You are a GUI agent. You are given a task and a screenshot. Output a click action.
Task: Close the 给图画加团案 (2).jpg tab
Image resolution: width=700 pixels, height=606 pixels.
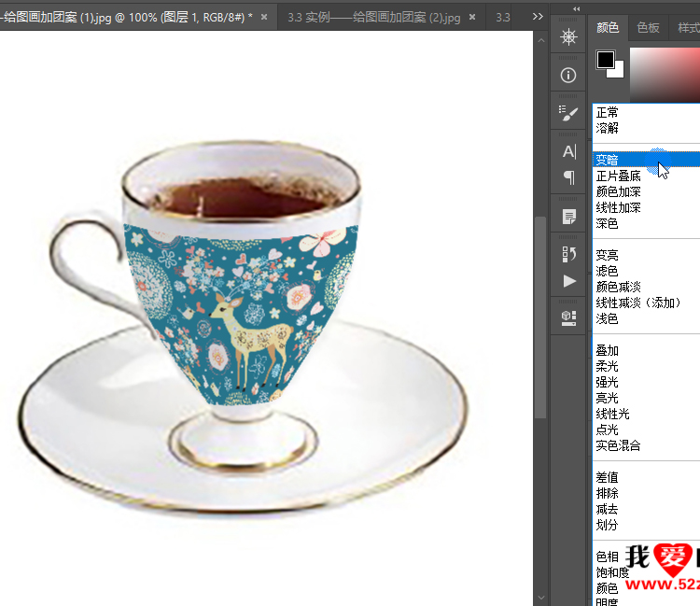tap(472, 17)
